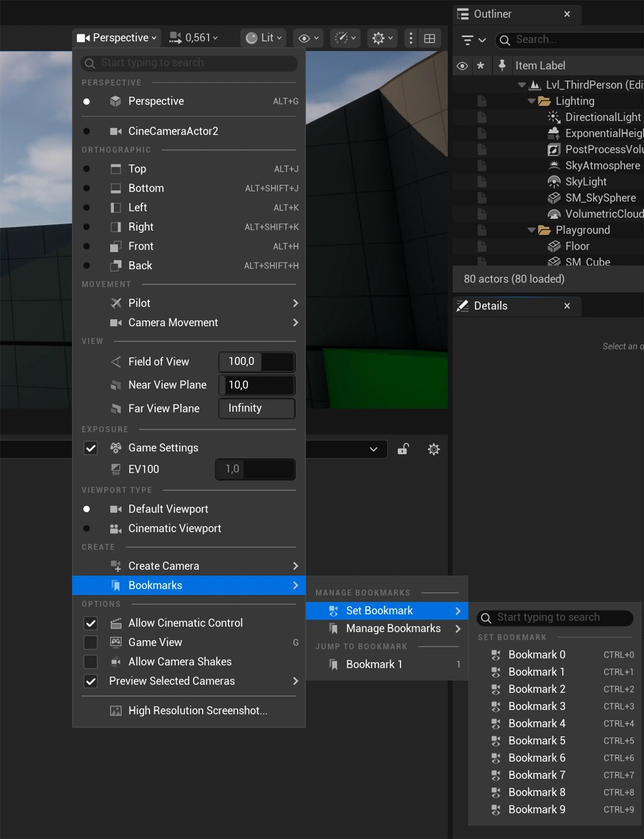644x839 pixels.
Task: Select SkyAtmosphere actor in Outliner
Action: tap(602, 165)
